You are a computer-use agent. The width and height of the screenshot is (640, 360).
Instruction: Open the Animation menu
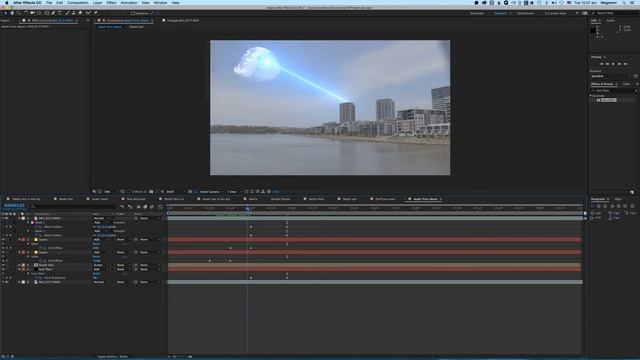tap(129, 2)
